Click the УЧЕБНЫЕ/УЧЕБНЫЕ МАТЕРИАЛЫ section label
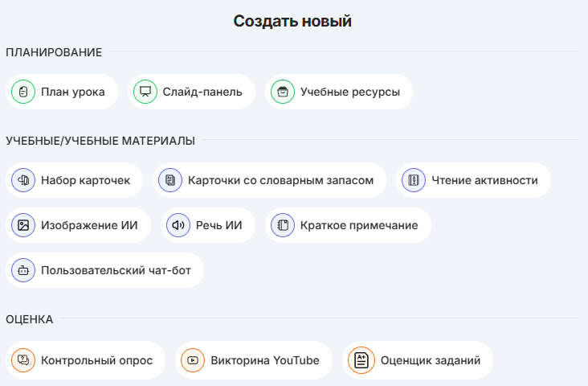This screenshot has height=386, width=588. [x=100, y=141]
